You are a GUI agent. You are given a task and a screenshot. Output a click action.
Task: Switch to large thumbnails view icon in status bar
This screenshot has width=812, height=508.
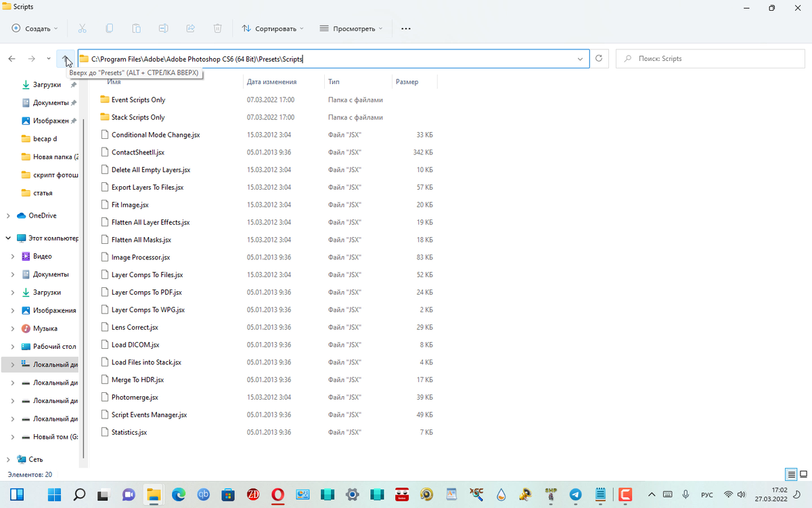tap(803, 474)
